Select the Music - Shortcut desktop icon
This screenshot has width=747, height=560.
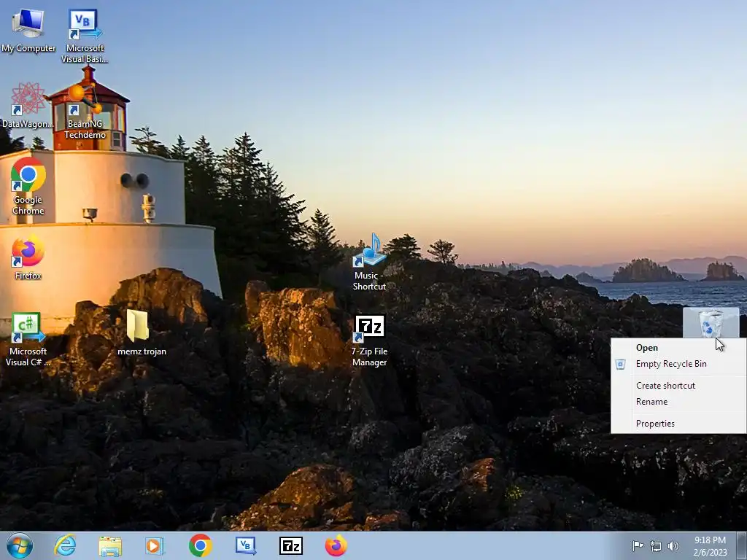369,262
